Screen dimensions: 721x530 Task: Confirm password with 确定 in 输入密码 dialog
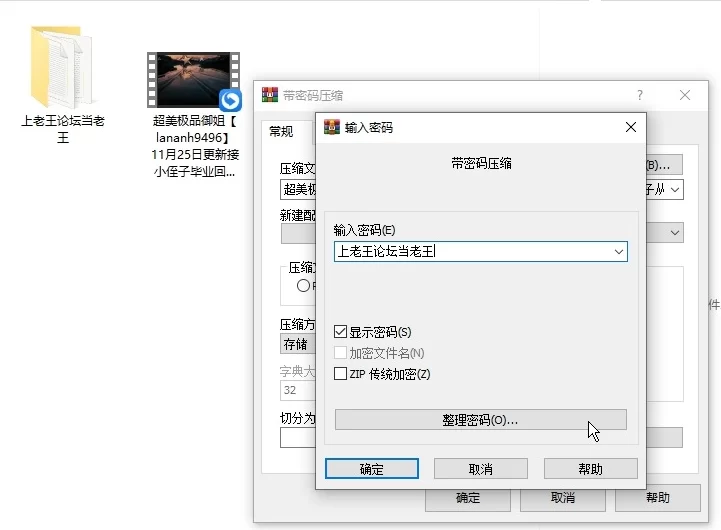(372, 469)
